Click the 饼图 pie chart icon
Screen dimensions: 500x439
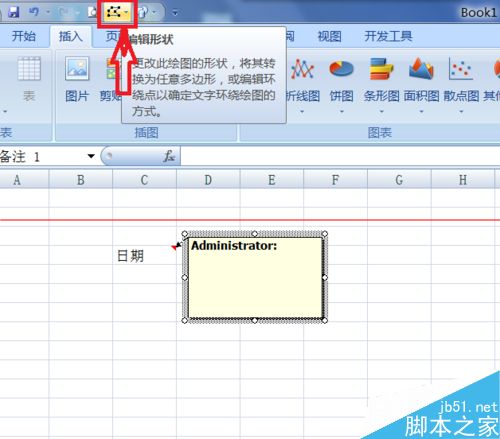pyautogui.click(x=341, y=68)
